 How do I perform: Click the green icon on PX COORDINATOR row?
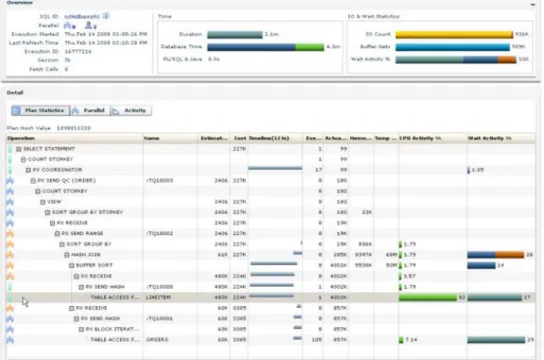pos(10,170)
